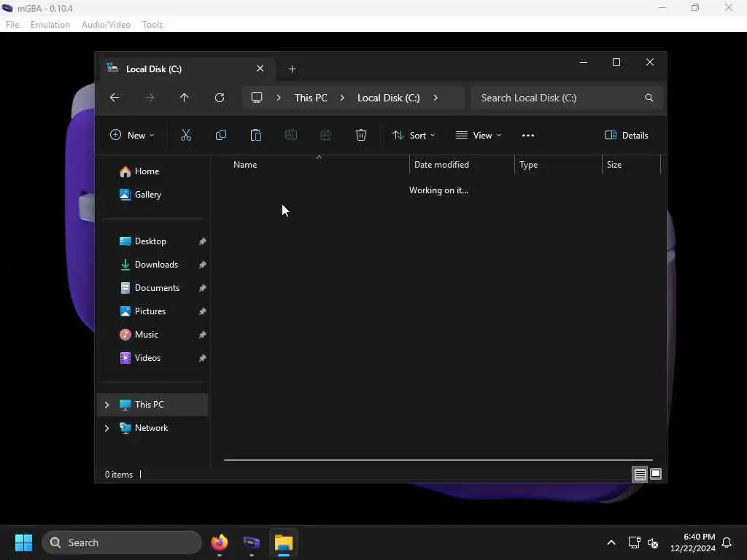Image resolution: width=747 pixels, height=560 pixels.
Task: Sort by Date modified column header
Action: 462,165
